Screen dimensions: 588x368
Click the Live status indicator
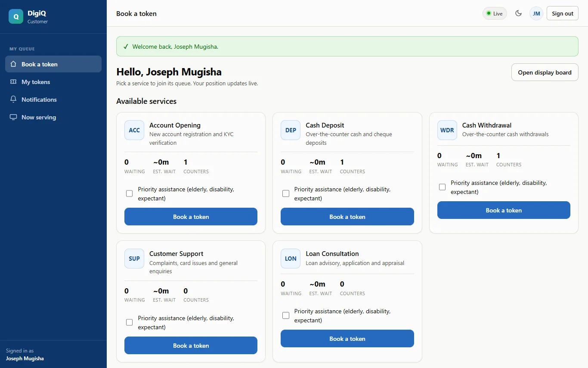pos(495,13)
